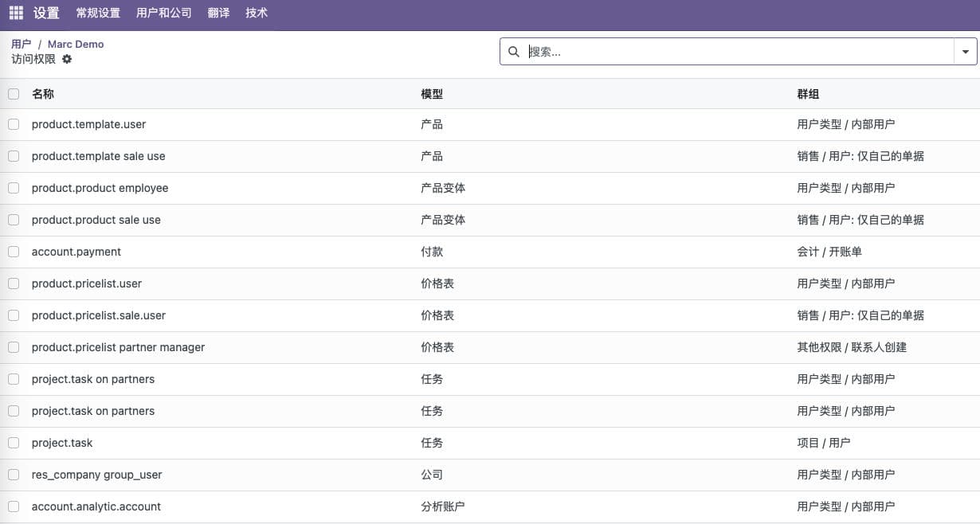Sort by the 模型 column header
This screenshot has width=980, height=524.
(x=432, y=94)
